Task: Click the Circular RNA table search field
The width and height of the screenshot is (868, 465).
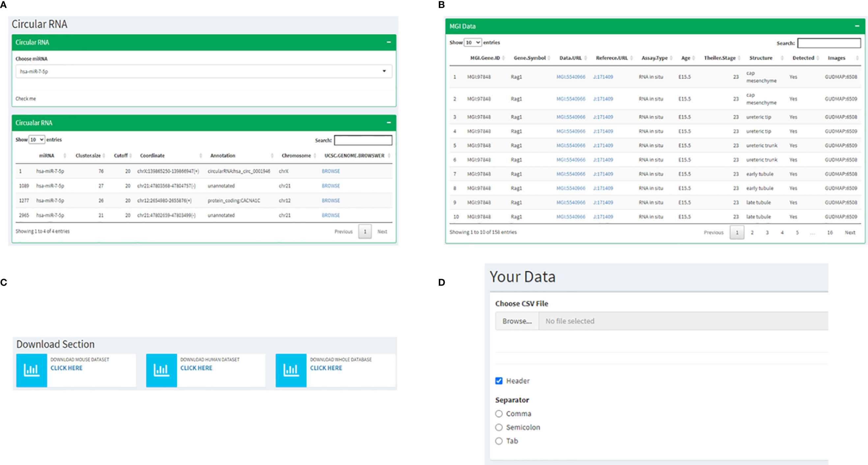Action: click(363, 140)
